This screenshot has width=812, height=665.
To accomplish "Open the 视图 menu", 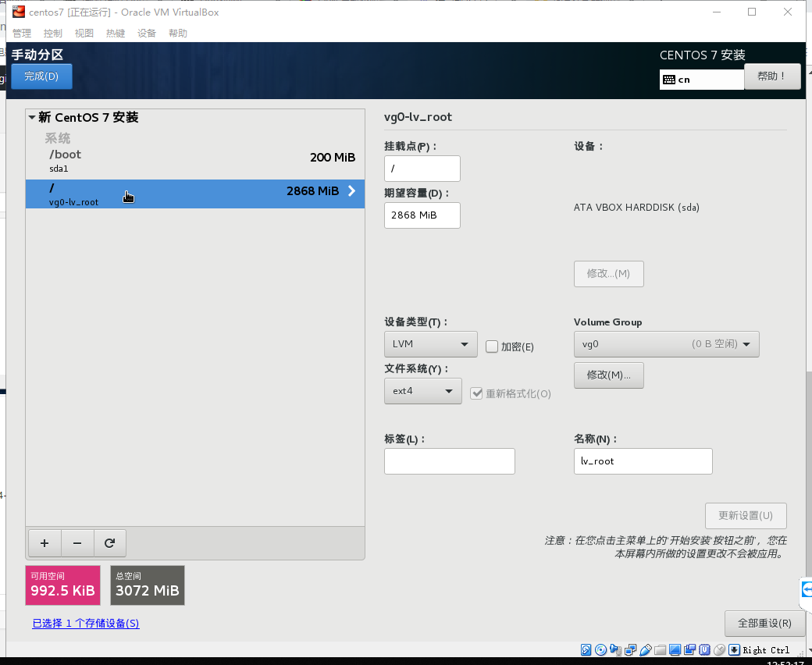I will 84,33.
